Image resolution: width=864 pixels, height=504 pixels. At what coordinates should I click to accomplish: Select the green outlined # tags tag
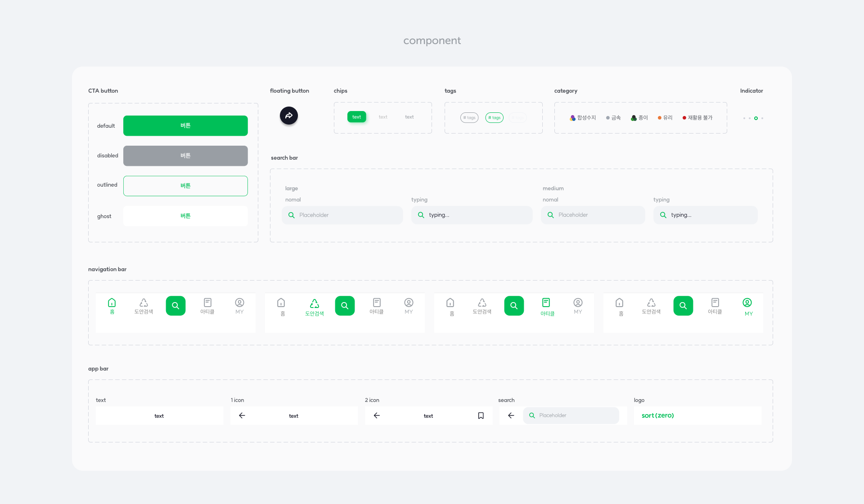pyautogui.click(x=495, y=118)
